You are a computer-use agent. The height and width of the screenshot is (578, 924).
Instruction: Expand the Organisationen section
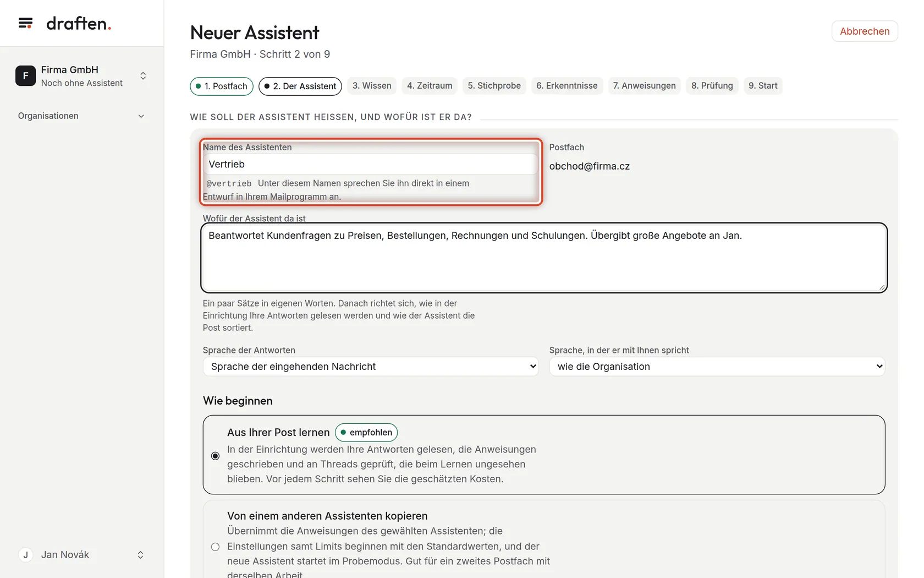pyautogui.click(x=82, y=116)
